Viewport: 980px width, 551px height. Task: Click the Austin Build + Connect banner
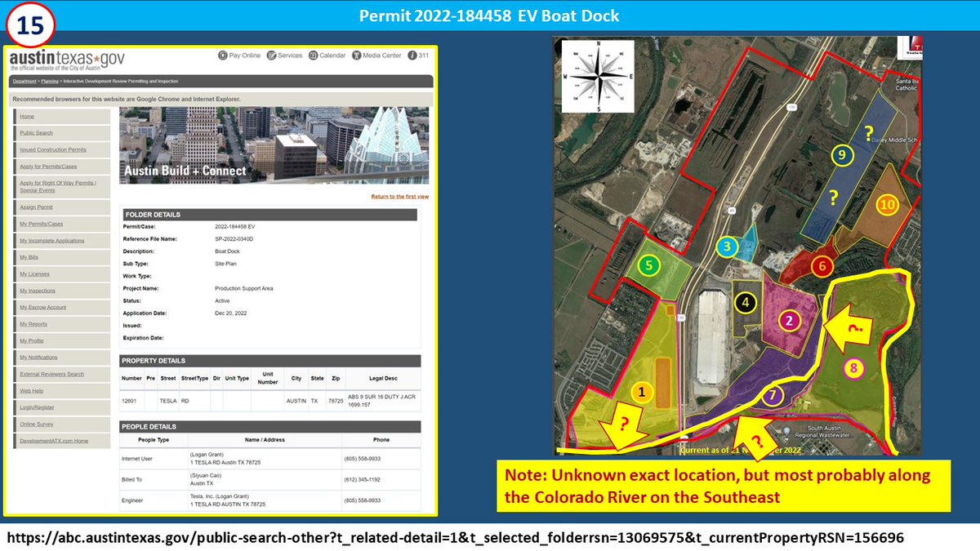pos(274,144)
